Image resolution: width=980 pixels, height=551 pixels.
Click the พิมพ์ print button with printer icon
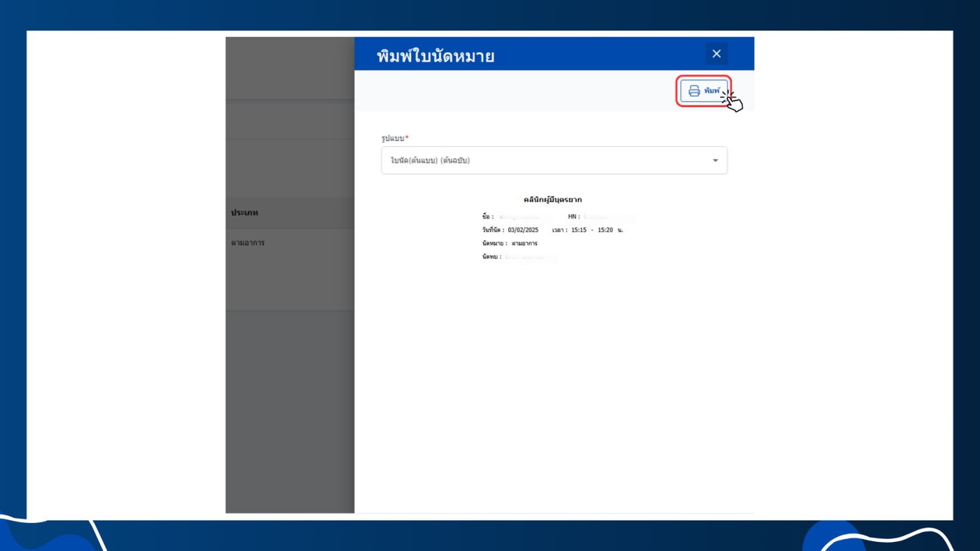pyautogui.click(x=704, y=91)
